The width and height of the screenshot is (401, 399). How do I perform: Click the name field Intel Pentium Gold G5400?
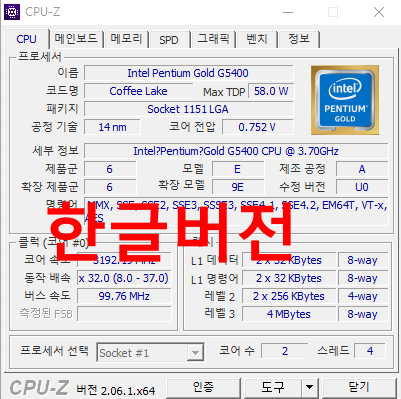[189, 73]
